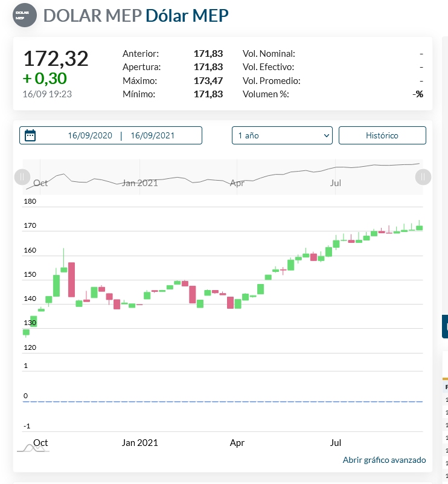Click the range navigator mini chart line
Image resolution: width=448 pixels, height=484 pixels.
click(x=181, y=178)
